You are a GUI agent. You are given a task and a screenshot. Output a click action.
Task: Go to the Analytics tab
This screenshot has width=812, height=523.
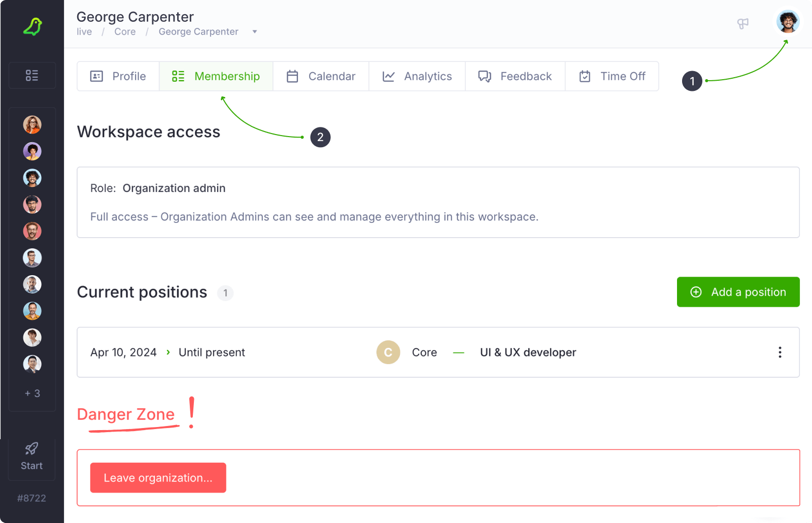coord(417,76)
